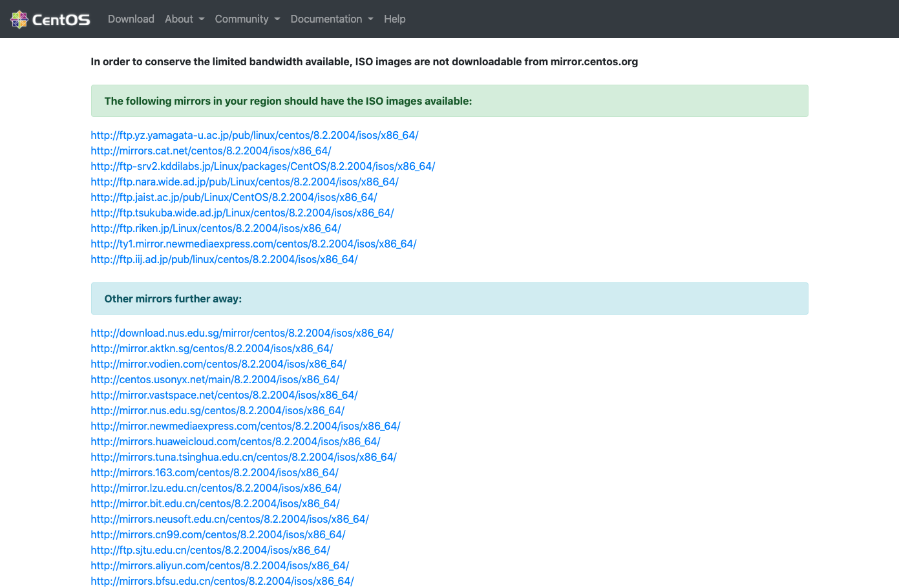Image resolution: width=899 pixels, height=588 pixels.
Task: Expand the Documentation dropdown menu
Action: click(332, 19)
